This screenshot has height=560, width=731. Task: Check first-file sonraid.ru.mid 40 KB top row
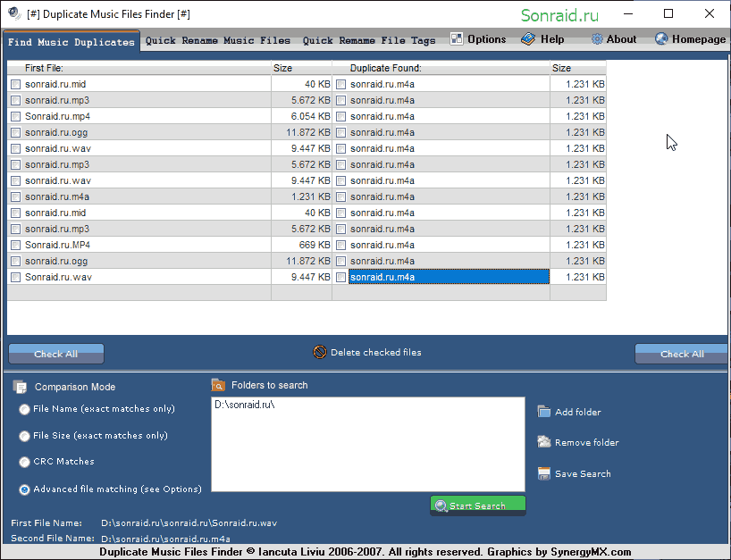click(16, 84)
